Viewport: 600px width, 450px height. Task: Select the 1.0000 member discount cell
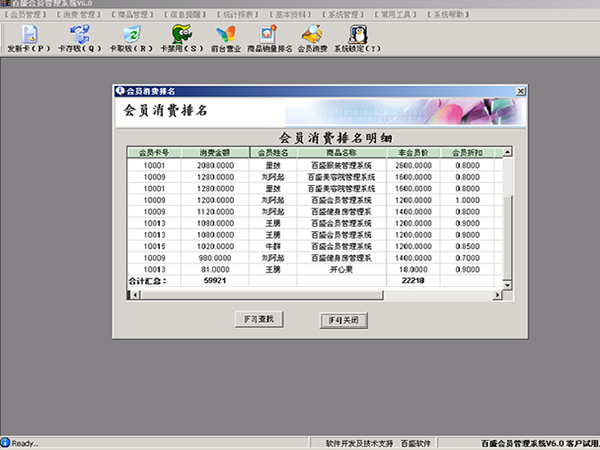coord(467,200)
